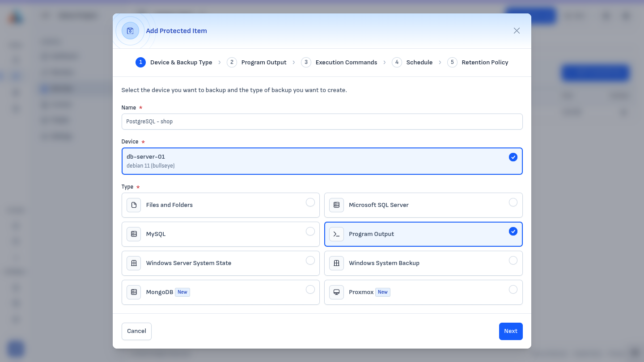Click the Program Output terminal icon
This screenshot has height=362, width=644.
pos(336,234)
